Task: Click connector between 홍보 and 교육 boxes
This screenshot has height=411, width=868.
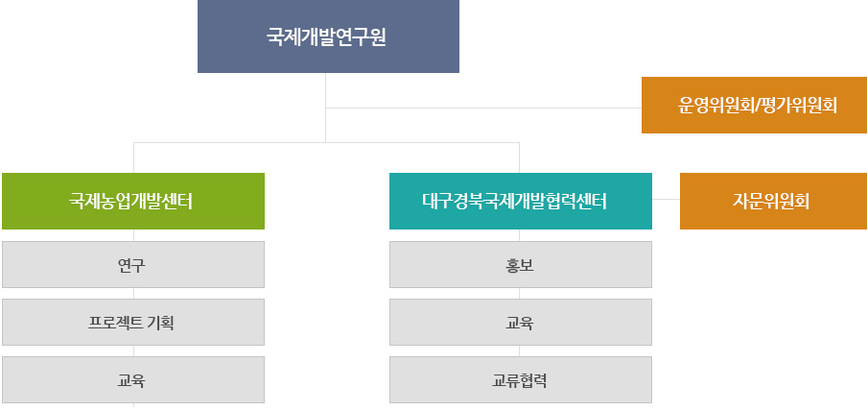Action: click(x=519, y=294)
